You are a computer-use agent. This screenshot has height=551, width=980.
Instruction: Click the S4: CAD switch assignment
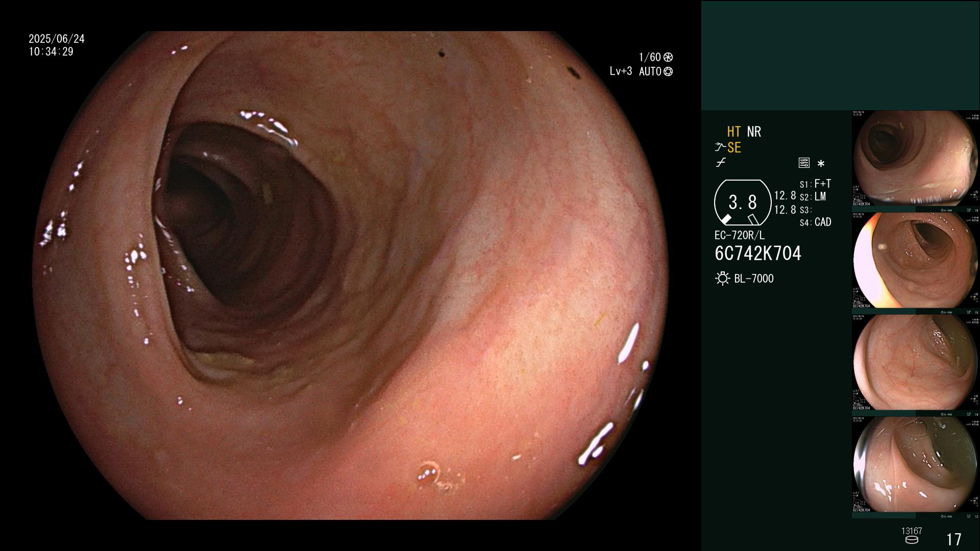point(815,222)
